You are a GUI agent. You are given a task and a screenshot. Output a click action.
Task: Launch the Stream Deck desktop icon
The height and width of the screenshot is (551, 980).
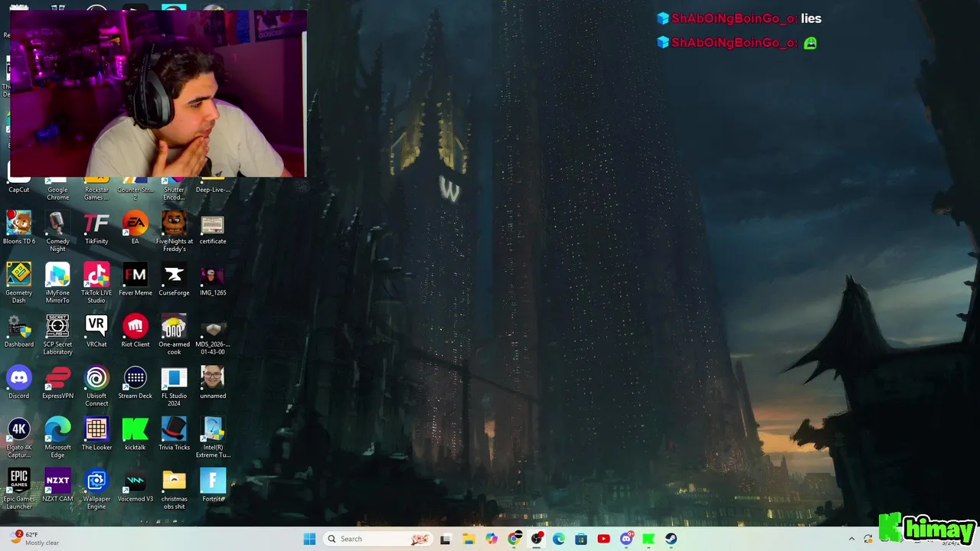(x=136, y=378)
